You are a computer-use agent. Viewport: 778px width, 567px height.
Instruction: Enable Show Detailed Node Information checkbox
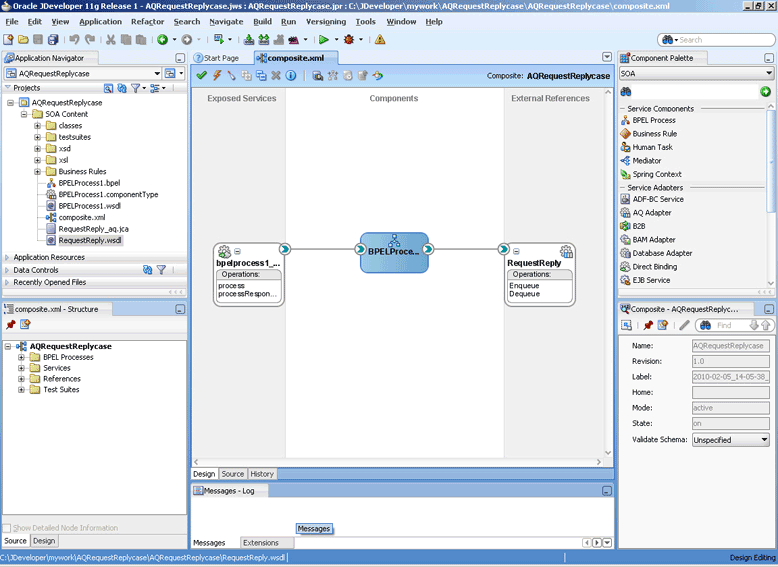pos(7,528)
